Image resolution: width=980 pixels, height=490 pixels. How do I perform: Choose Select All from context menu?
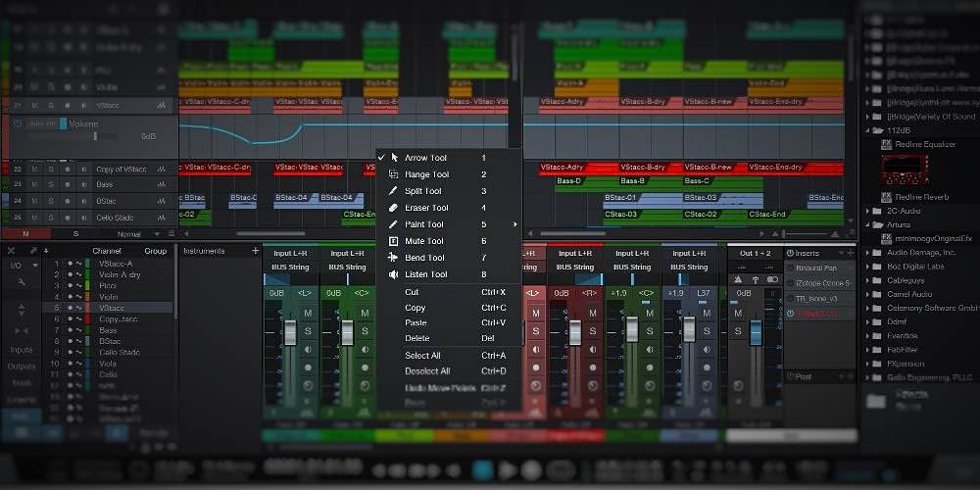pyautogui.click(x=422, y=356)
